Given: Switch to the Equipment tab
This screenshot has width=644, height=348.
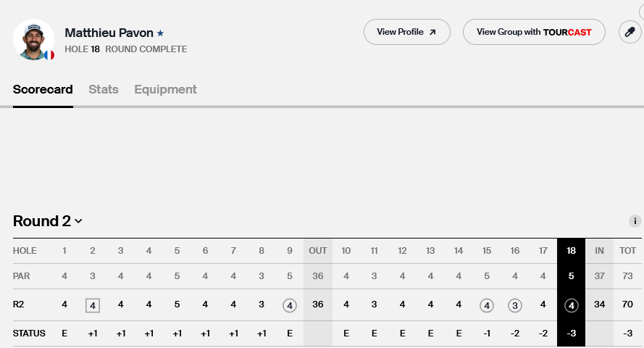Looking at the screenshot, I should (165, 89).
